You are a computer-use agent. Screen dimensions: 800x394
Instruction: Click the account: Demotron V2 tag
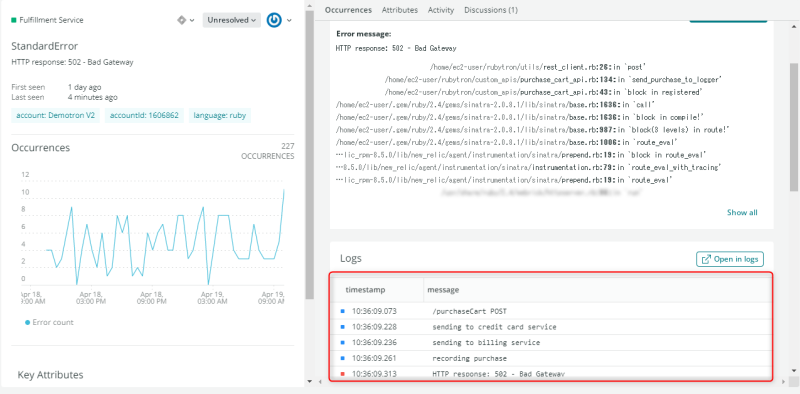[x=56, y=115]
